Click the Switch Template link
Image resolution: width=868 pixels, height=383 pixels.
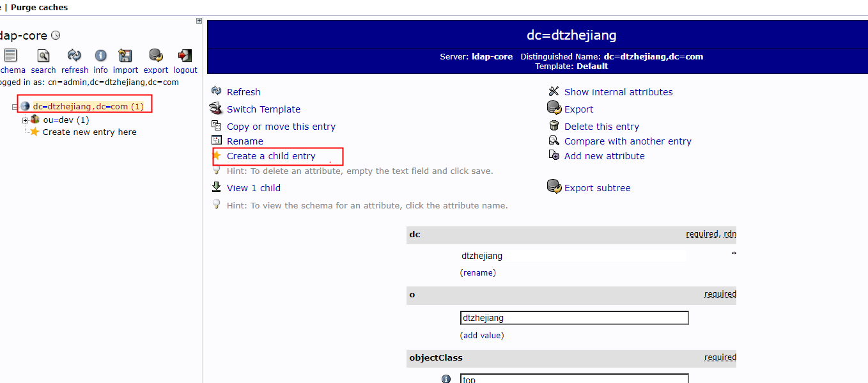263,109
